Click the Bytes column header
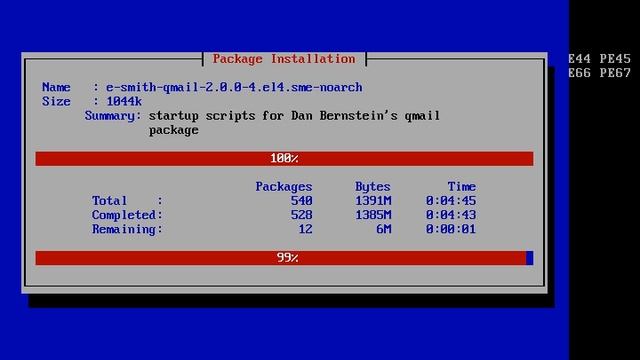 [373, 187]
